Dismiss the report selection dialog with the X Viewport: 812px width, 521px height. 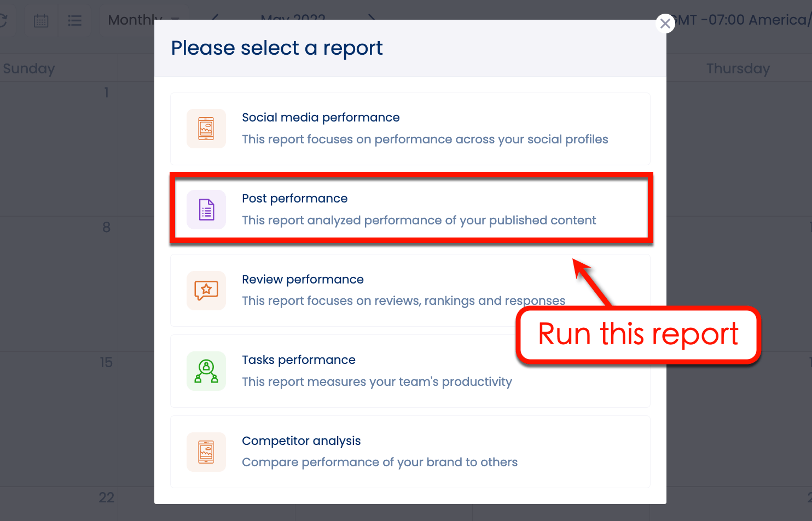[665, 24]
